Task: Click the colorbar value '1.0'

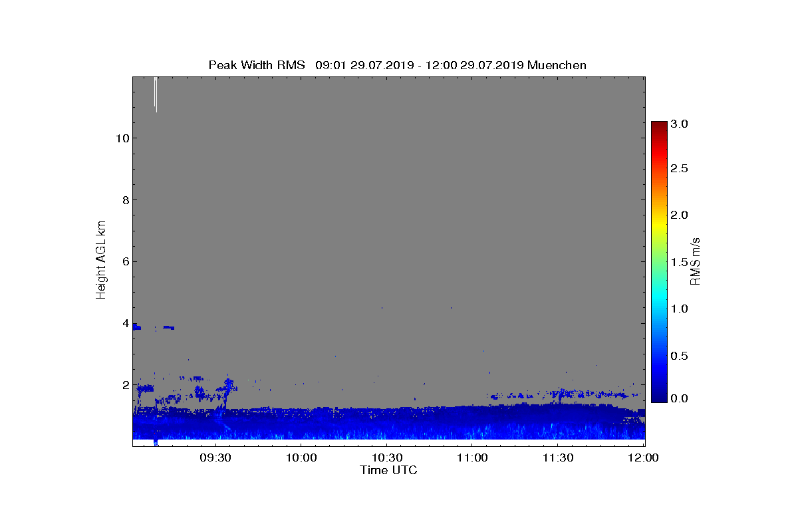Action: point(679,309)
